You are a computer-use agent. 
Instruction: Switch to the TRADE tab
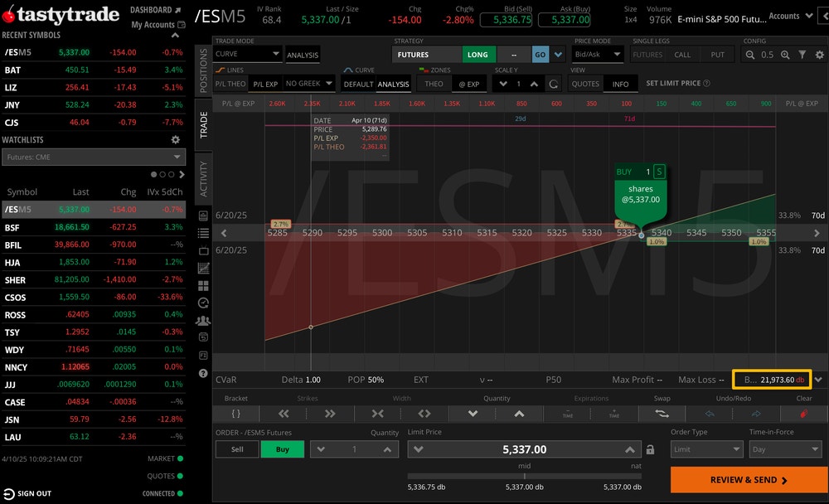click(204, 125)
